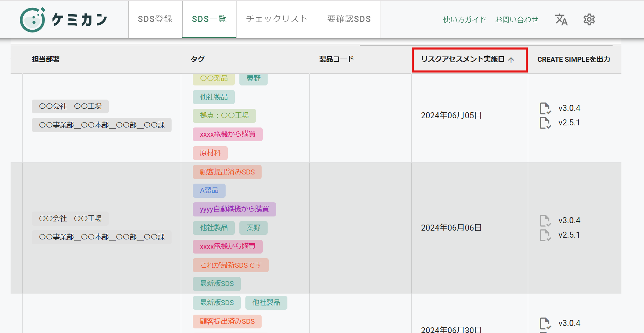Select the SDS一覧 tab
Viewport: 644px width, 333px height.
209,19
